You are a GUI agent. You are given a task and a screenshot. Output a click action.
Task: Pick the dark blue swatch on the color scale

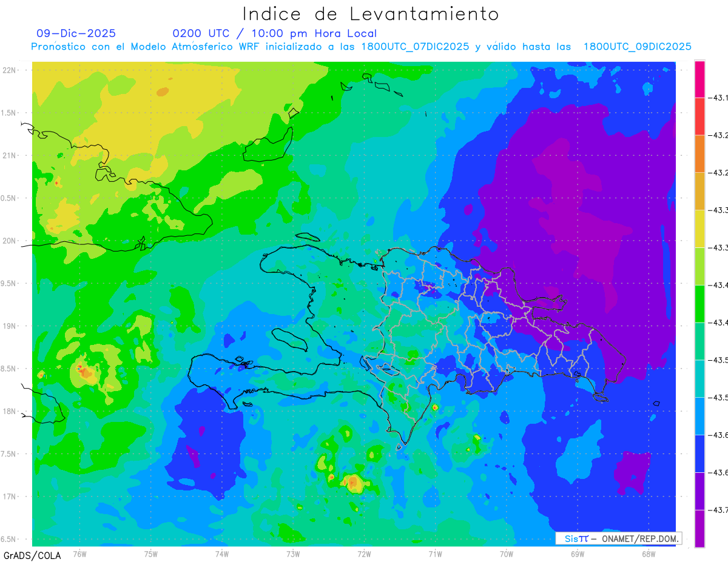(700, 453)
